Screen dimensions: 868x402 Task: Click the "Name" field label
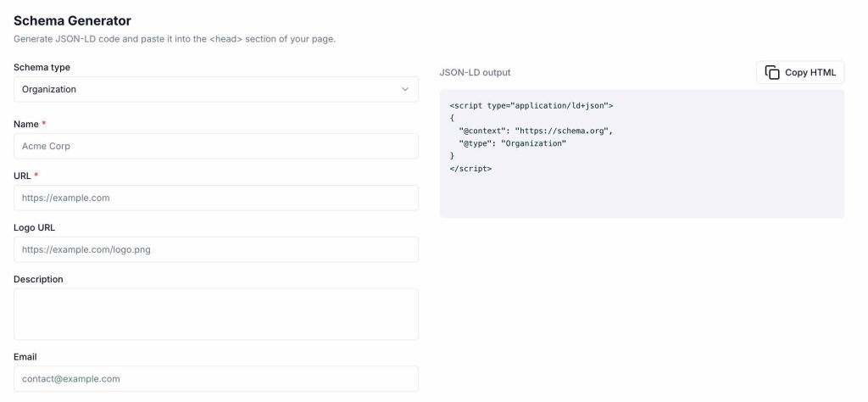click(26, 124)
